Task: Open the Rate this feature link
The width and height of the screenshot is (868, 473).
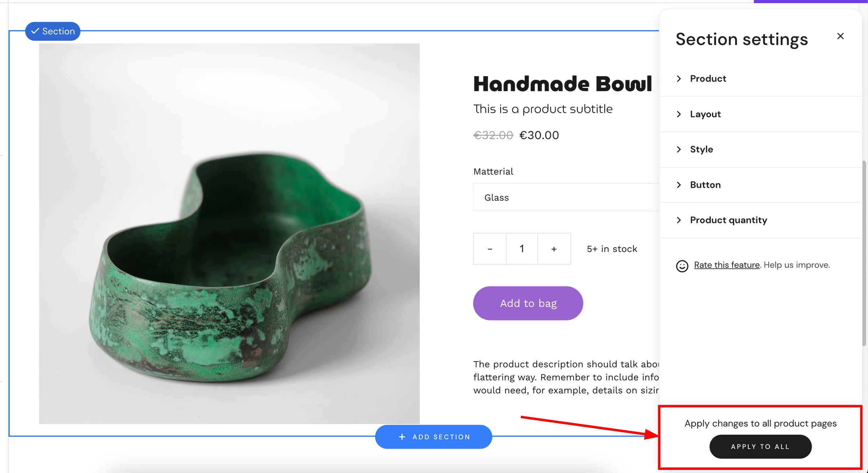Action: coord(727,265)
